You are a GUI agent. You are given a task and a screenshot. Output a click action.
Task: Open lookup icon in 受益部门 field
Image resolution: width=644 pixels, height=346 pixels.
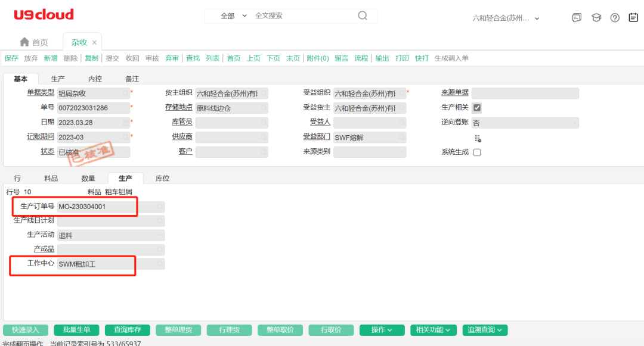click(x=401, y=137)
